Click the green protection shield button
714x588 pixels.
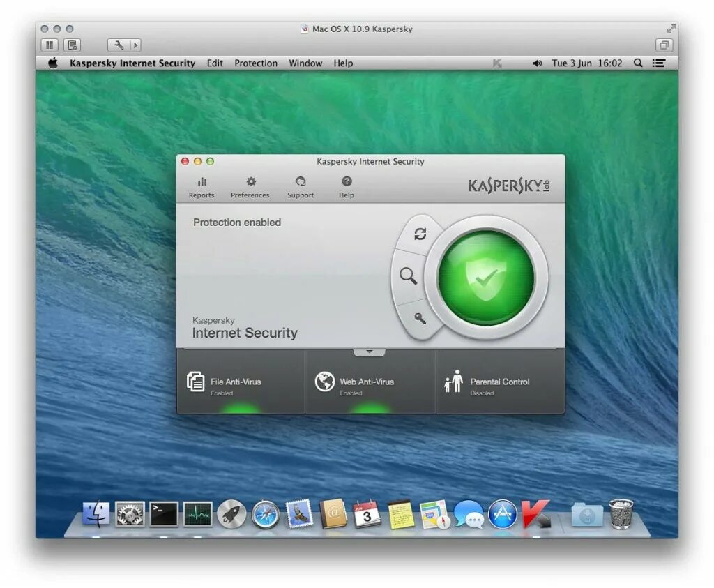tap(486, 278)
